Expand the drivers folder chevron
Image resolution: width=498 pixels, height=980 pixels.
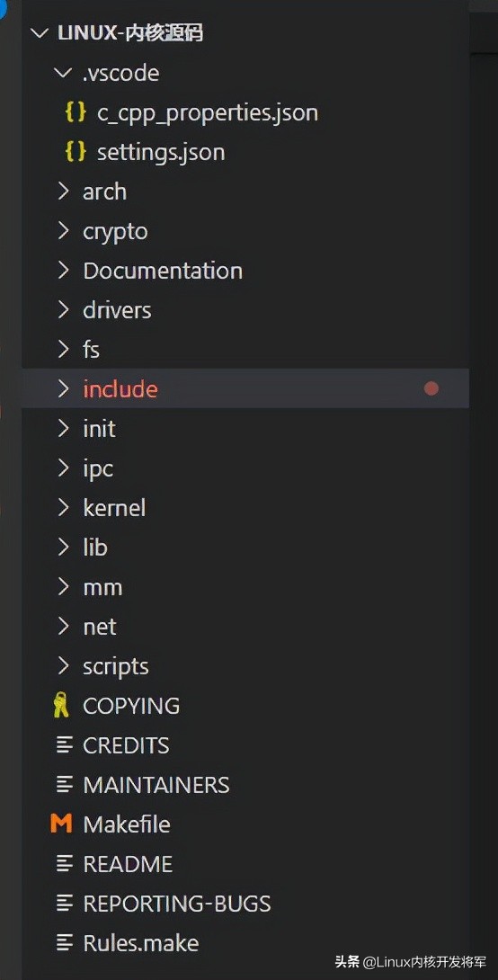63,310
